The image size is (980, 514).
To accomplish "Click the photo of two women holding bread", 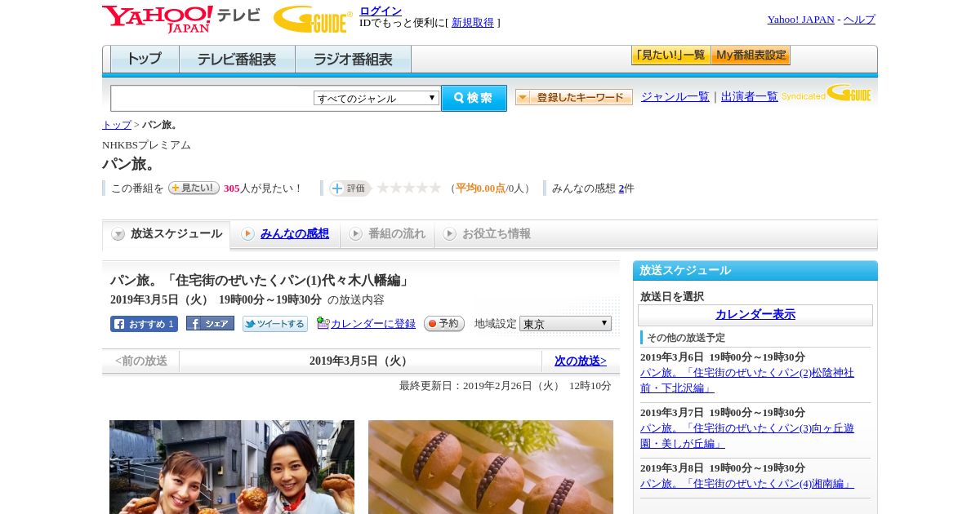I will (x=232, y=467).
